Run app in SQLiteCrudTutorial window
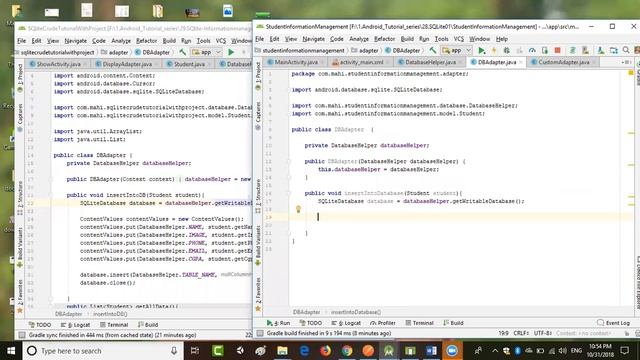The height and width of the screenshot is (360, 640). [x=231, y=52]
